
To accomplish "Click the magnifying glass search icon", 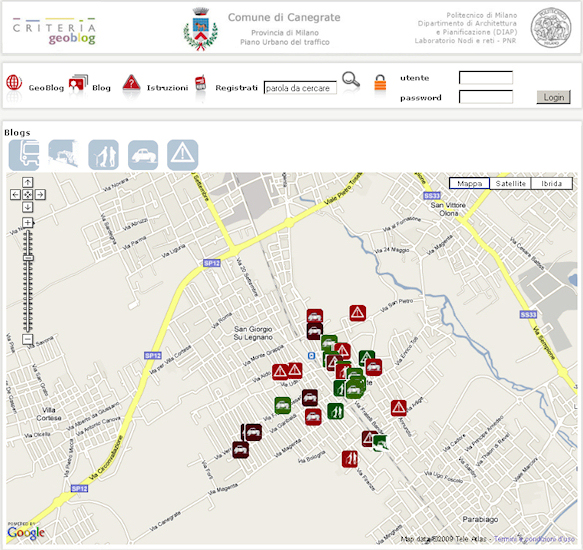I will [x=351, y=80].
